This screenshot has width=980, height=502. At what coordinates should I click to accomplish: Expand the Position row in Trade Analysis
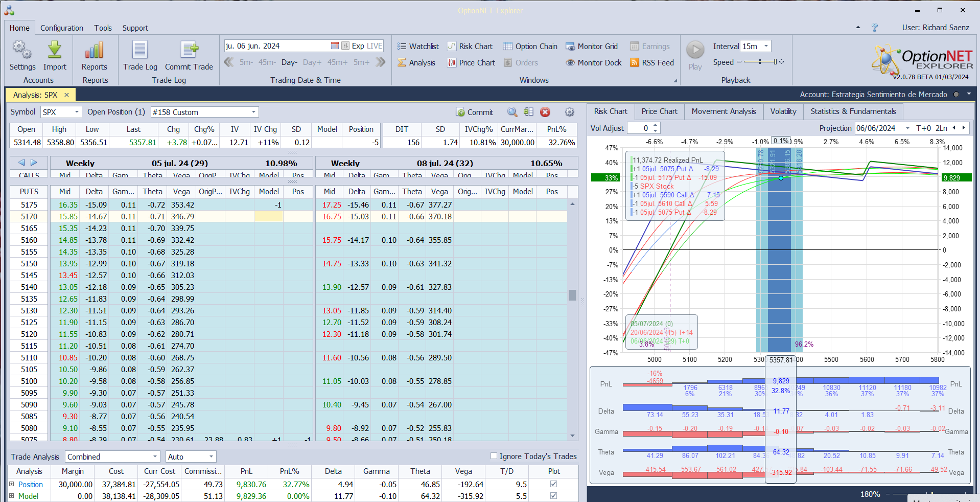click(x=12, y=484)
